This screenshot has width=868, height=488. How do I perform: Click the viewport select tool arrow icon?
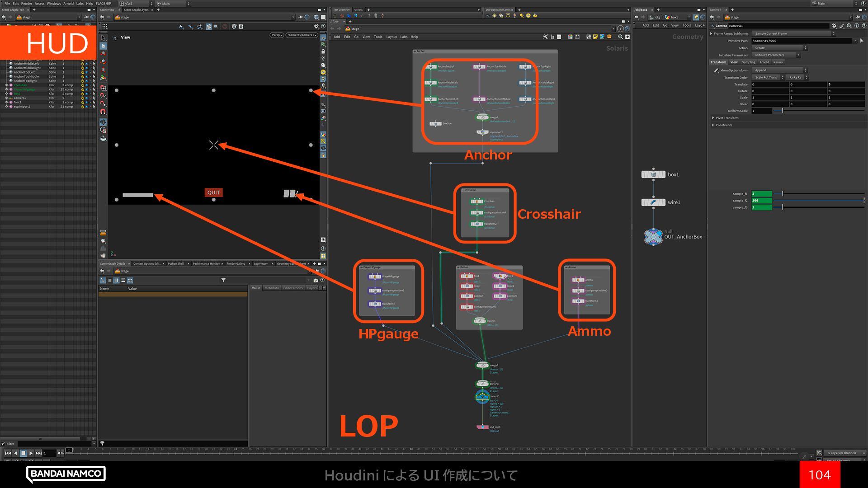[x=104, y=38]
